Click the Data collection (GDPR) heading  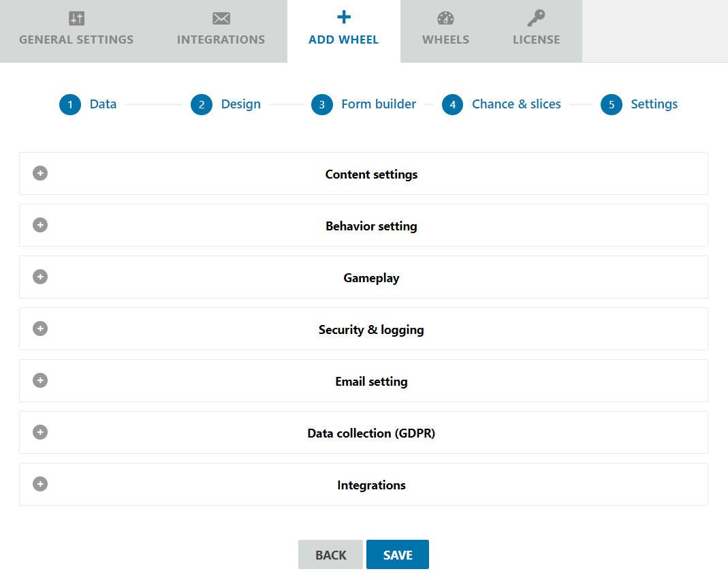(x=371, y=433)
